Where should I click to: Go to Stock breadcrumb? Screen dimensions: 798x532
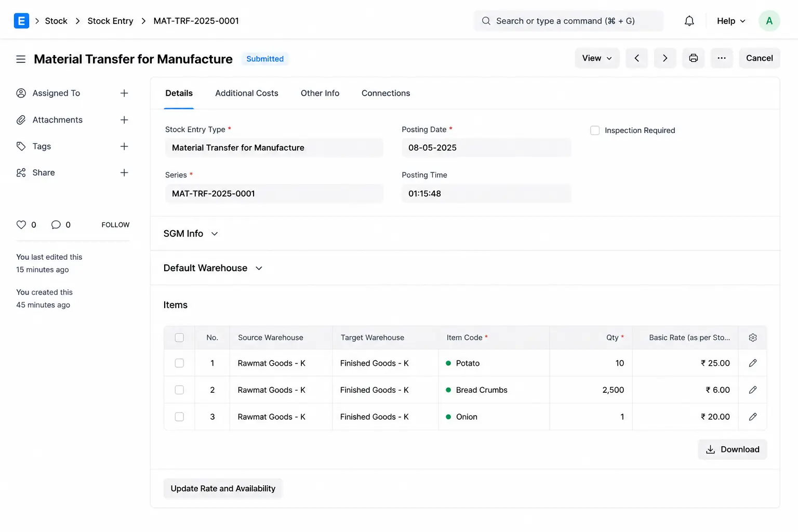(x=56, y=21)
